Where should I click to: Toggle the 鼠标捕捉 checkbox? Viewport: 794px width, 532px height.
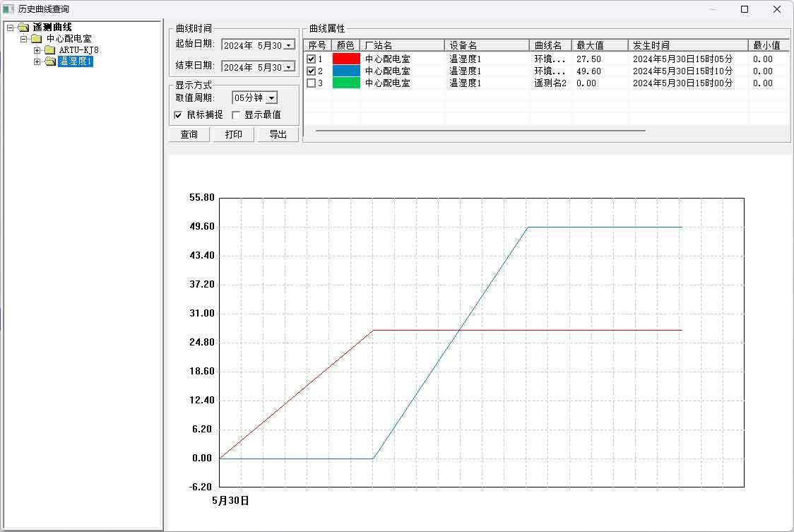click(178, 115)
